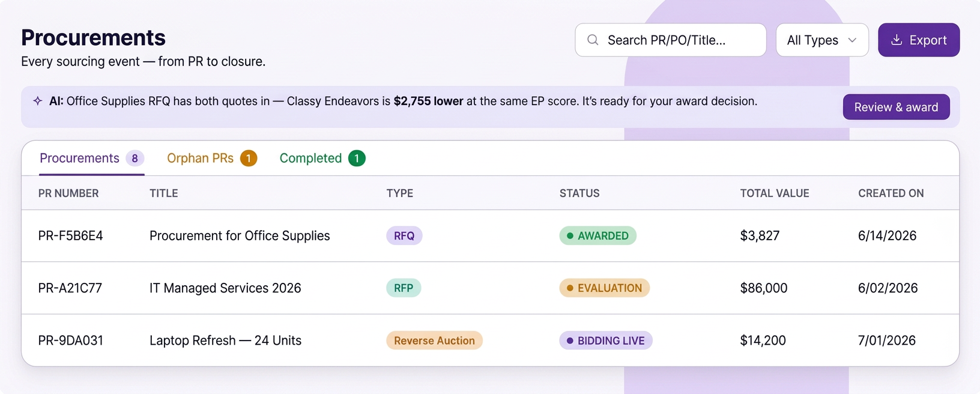Click the RFQ type tag
Screen dimensions: 980x394
click(404, 235)
